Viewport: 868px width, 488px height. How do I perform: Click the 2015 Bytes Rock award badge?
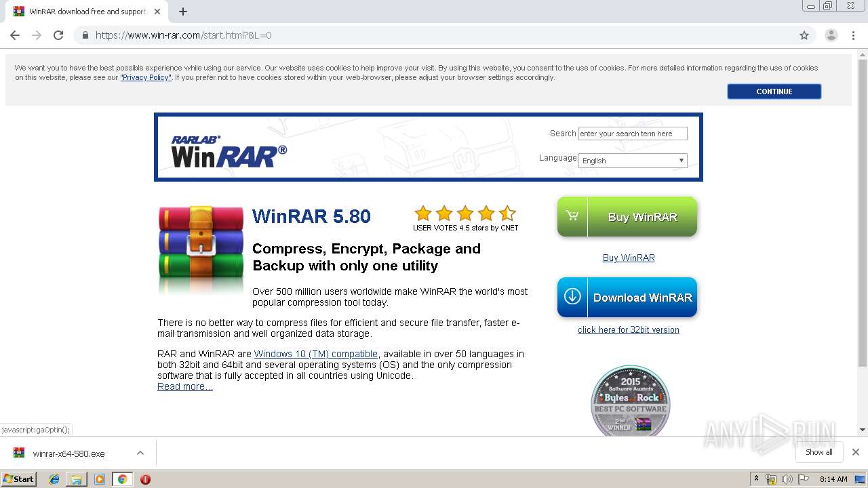(x=630, y=401)
